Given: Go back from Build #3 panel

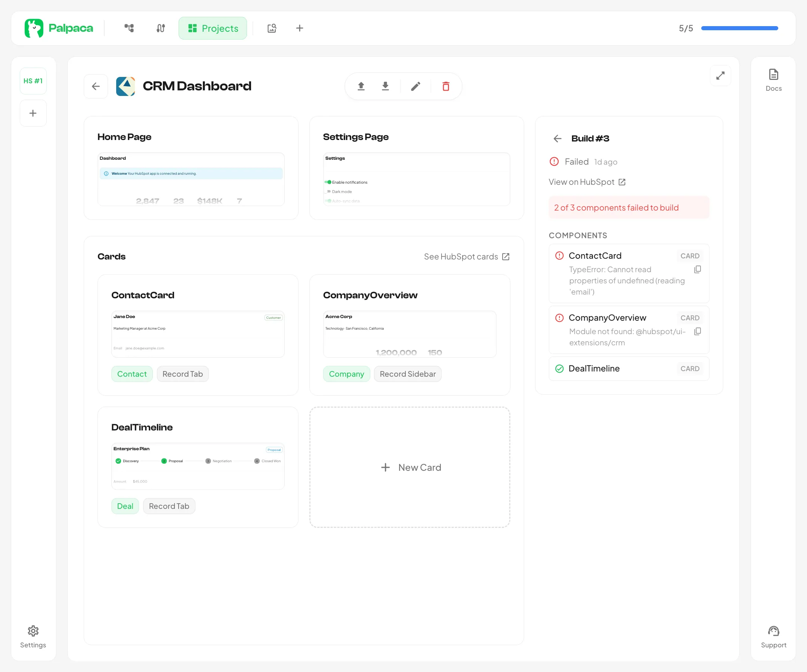Looking at the screenshot, I should coord(557,139).
